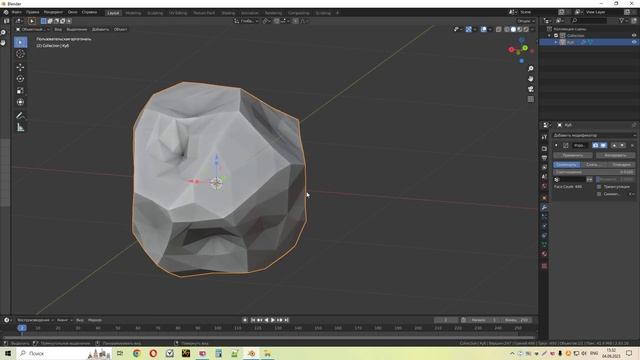Open the Modifiers wrench properties tab
This screenshot has height=360, width=640.
(544, 207)
